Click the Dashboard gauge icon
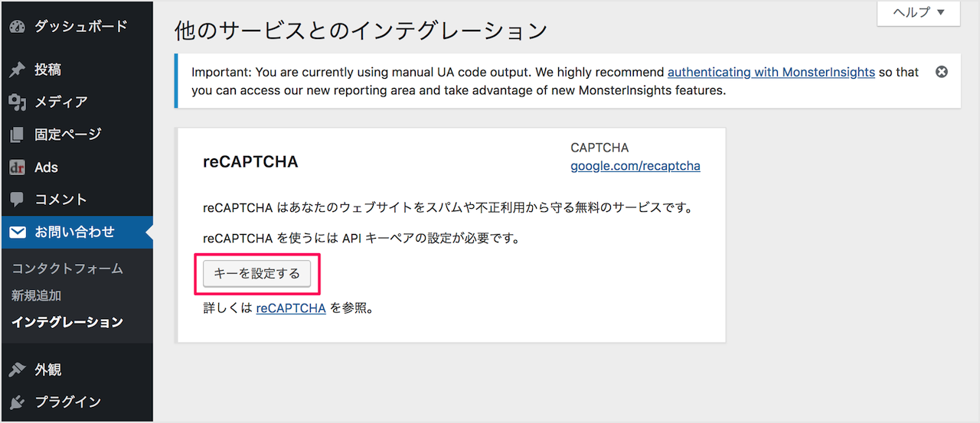Screen dimensions: 980x423 [x=17, y=26]
